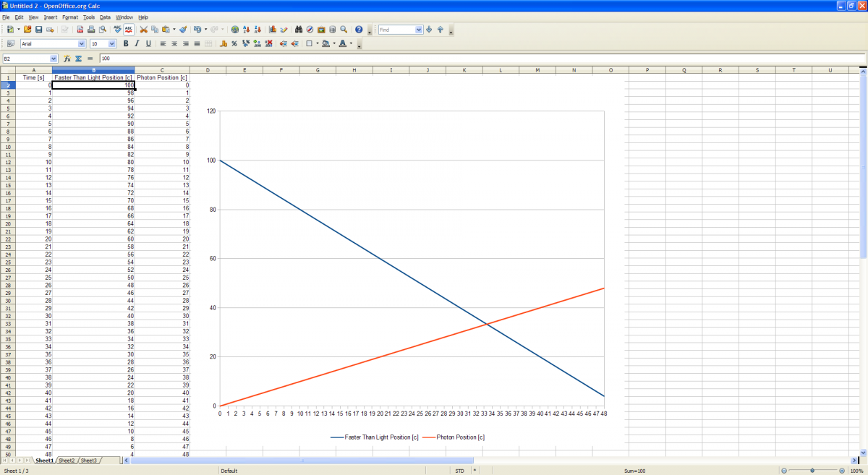Expand the font size dropdown
The image size is (868, 475).
tap(111, 44)
